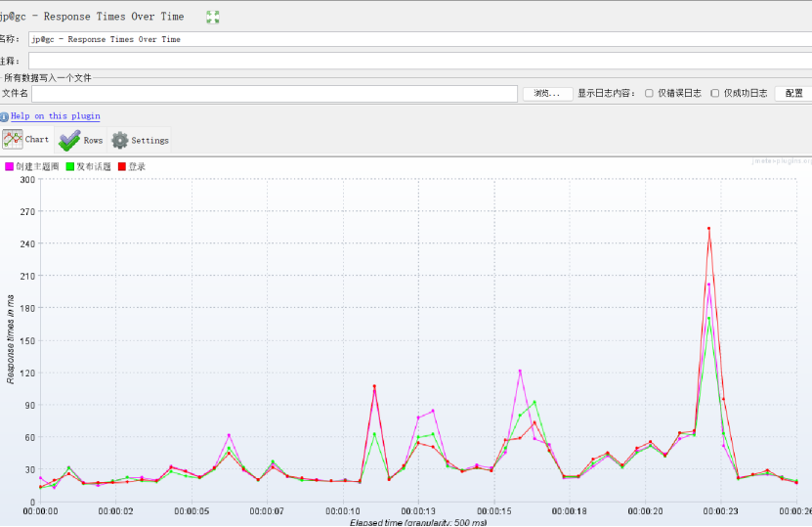Click the 150 y-axis label

[27, 341]
